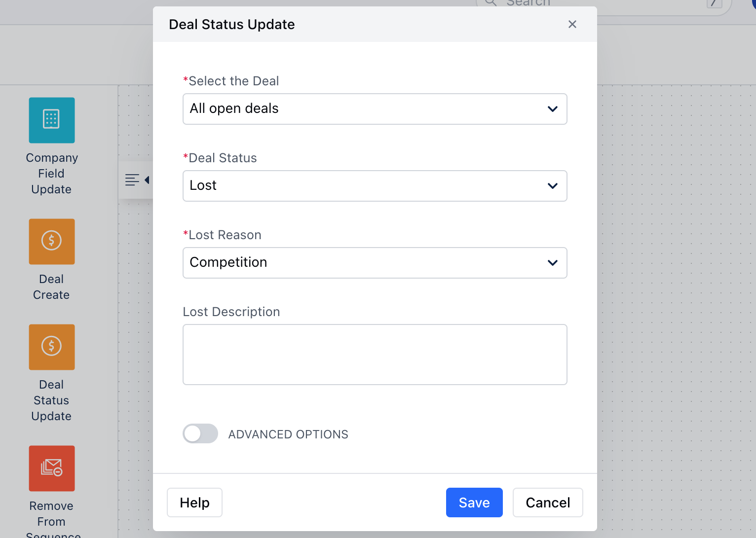Click the search magnifier icon
The image size is (756, 538).
coord(490,2)
